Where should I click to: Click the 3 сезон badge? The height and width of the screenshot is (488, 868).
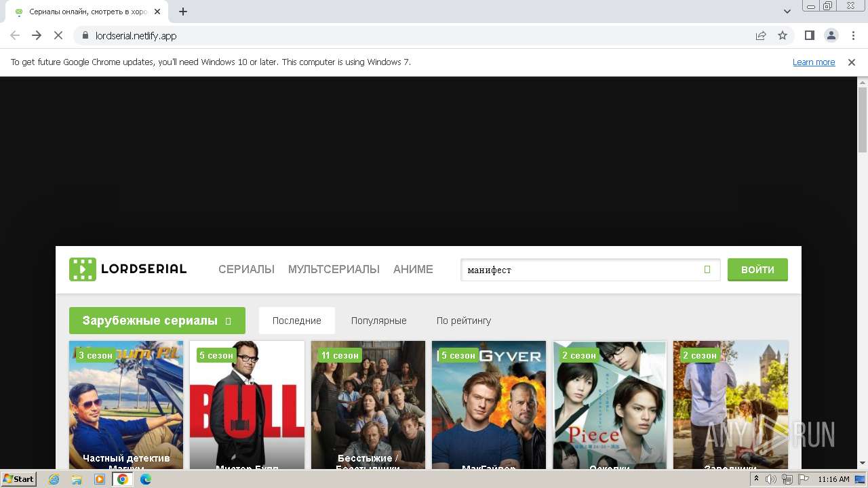coord(96,355)
